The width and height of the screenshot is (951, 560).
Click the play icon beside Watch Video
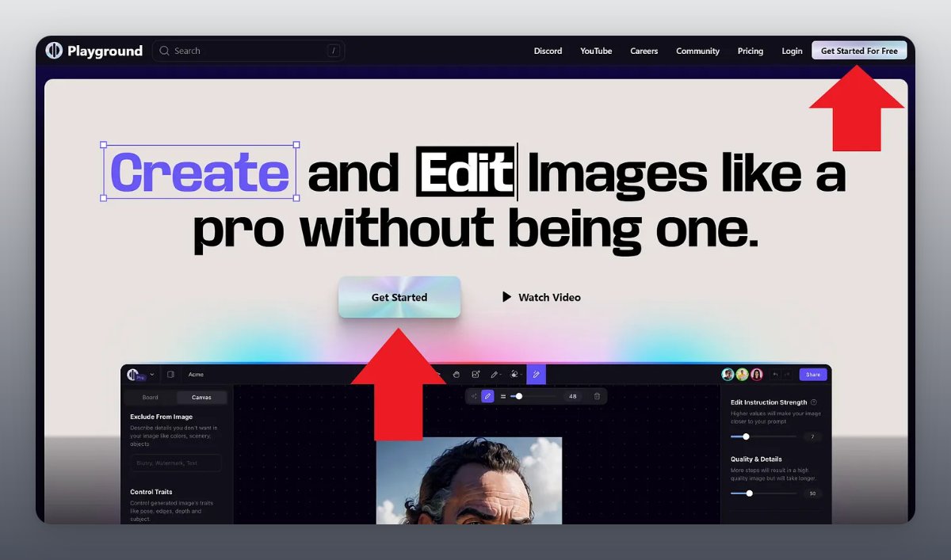(506, 297)
